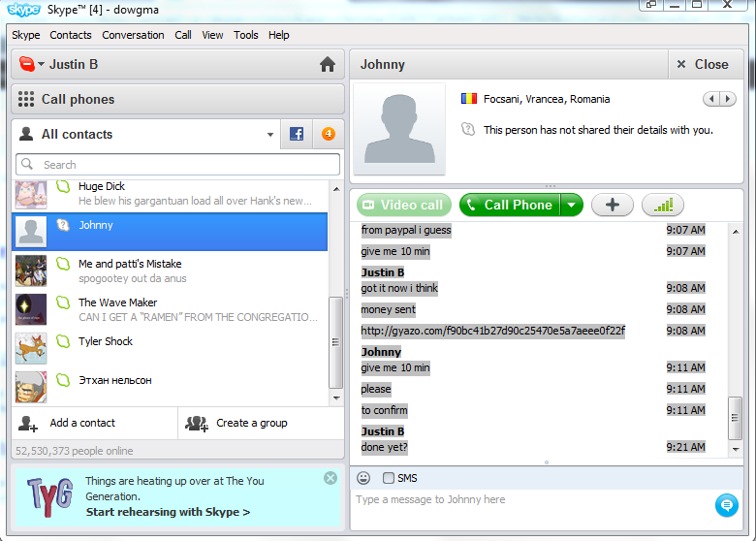
Task: Send message with blue bubble button
Action: click(727, 505)
